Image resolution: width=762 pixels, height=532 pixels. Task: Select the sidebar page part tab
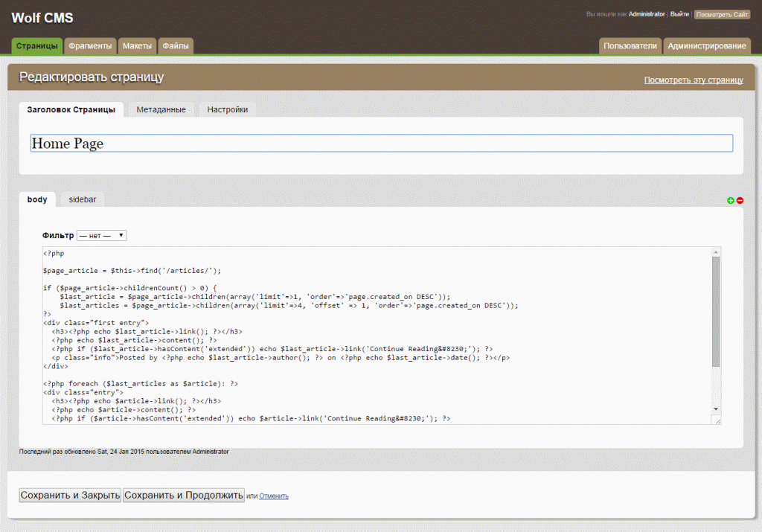[x=83, y=199]
